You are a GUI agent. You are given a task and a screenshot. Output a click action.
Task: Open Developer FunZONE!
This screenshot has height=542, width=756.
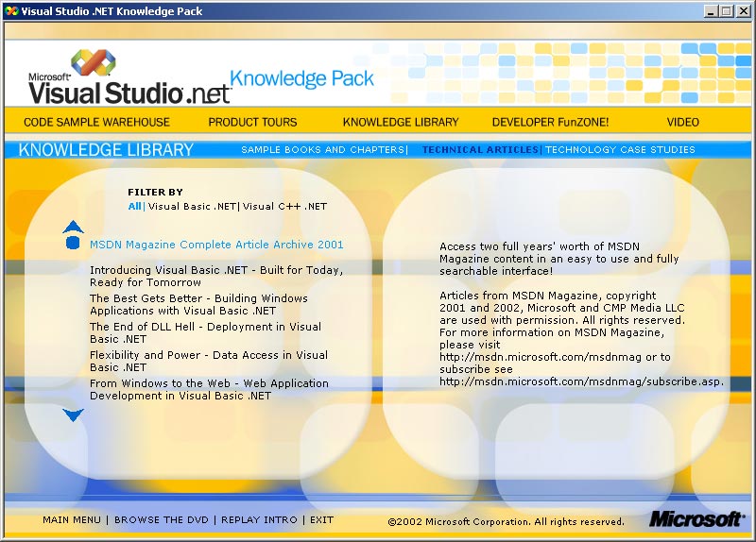pyautogui.click(x=550, y=123)
